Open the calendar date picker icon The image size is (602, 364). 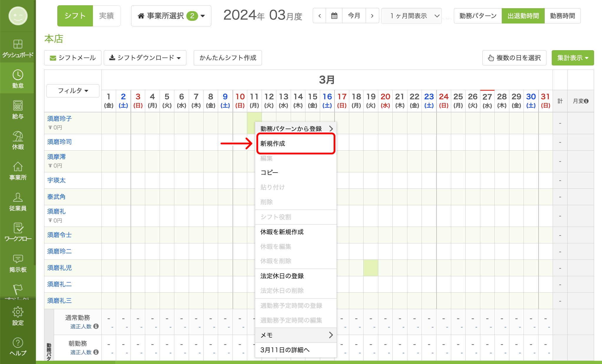click(334, 16)
